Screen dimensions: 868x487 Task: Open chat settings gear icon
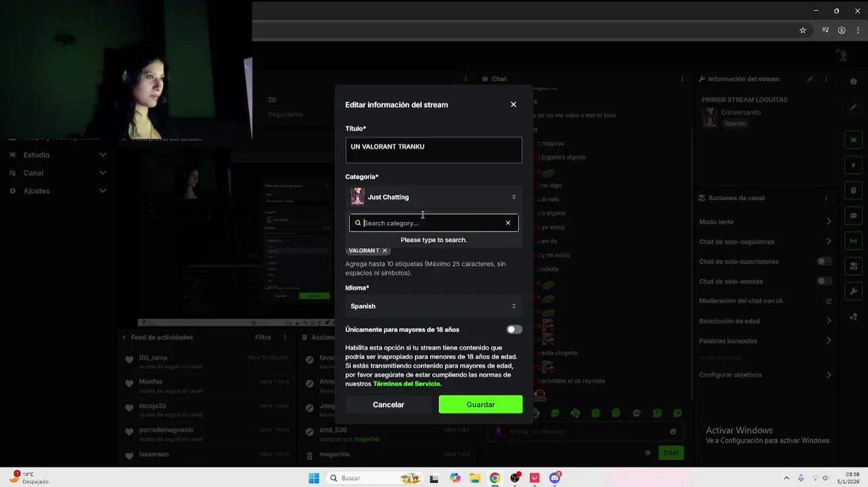(x=647, y=453)
